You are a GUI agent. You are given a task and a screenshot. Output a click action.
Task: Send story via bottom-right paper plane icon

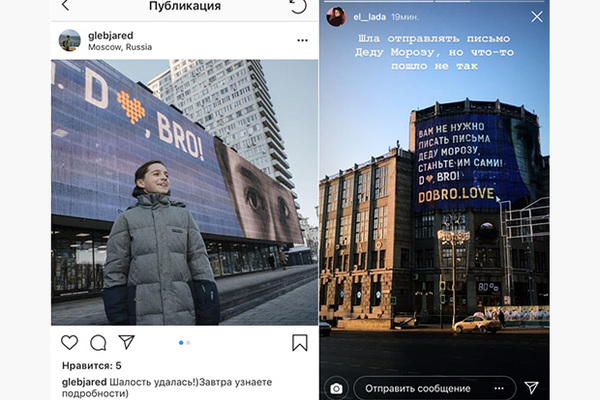[x=532, y=388]
